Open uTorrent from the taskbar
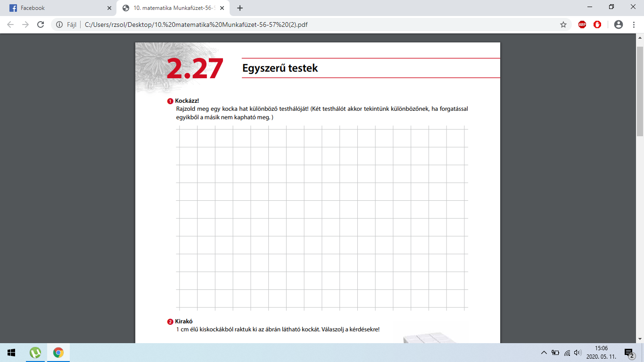Image resolution: width=644 pixels, height=362 pixels. click(35, 353)
